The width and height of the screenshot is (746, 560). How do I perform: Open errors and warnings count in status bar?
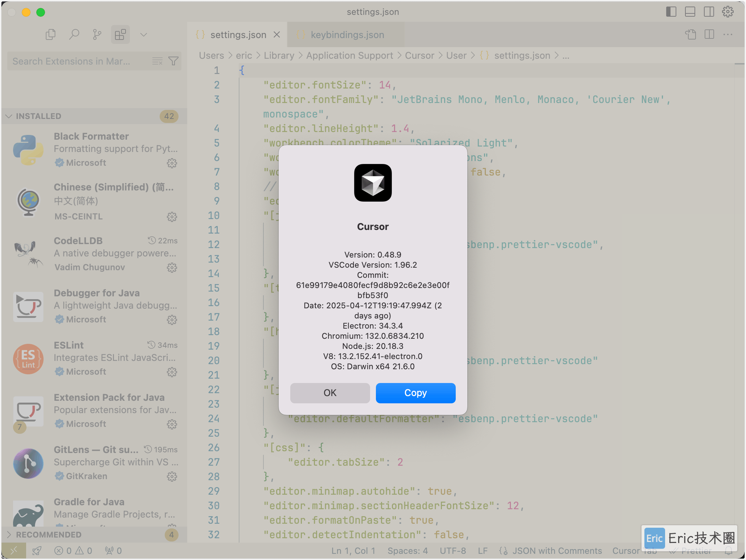[x=73, y=551]
